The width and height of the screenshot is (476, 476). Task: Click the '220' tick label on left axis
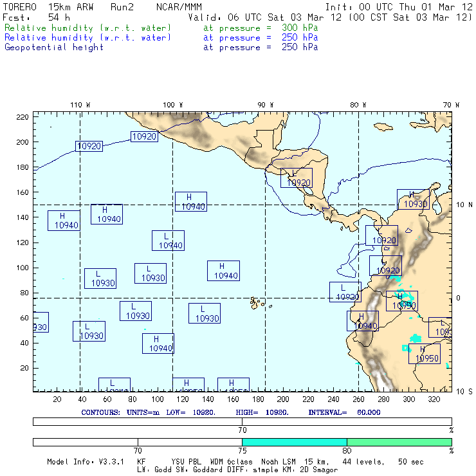click(x=23, y=117)
